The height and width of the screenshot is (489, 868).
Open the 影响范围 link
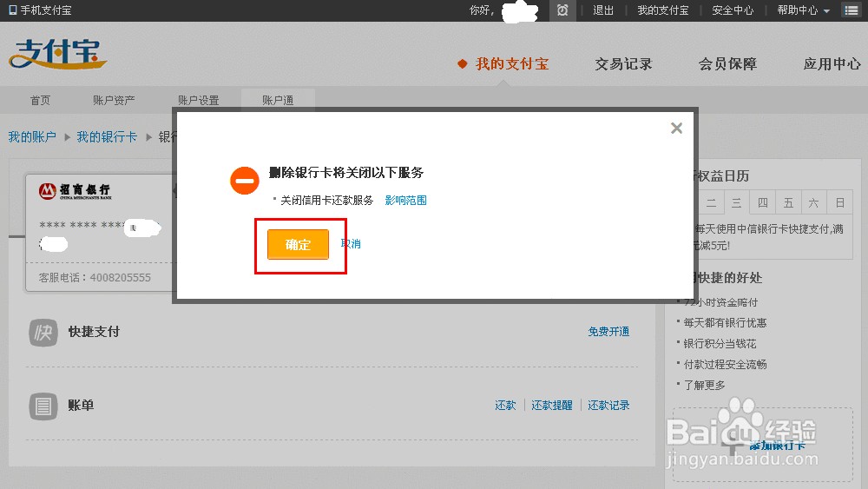(405, 200)
